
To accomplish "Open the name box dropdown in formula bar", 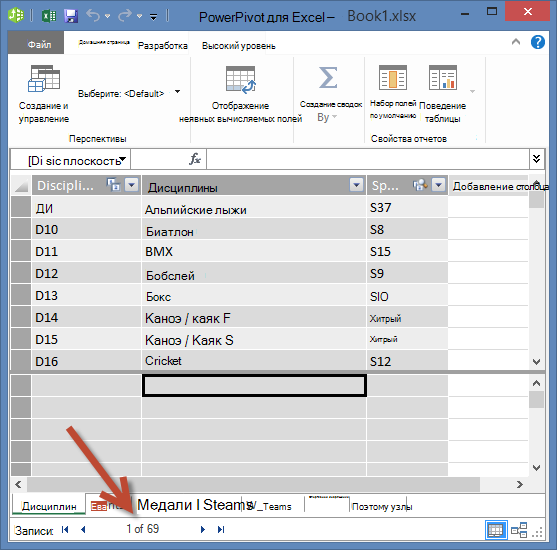I will click(x=123, y=159).
